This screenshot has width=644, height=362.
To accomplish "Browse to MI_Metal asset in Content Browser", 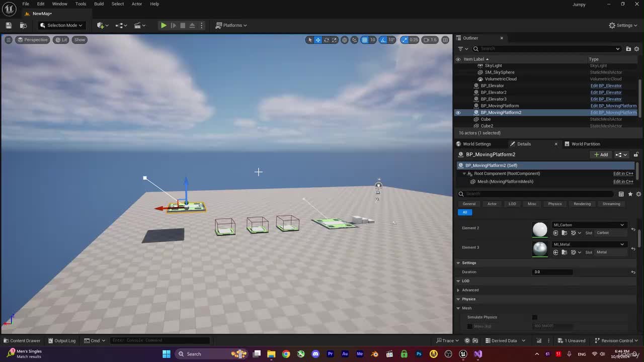I will 565,252.
